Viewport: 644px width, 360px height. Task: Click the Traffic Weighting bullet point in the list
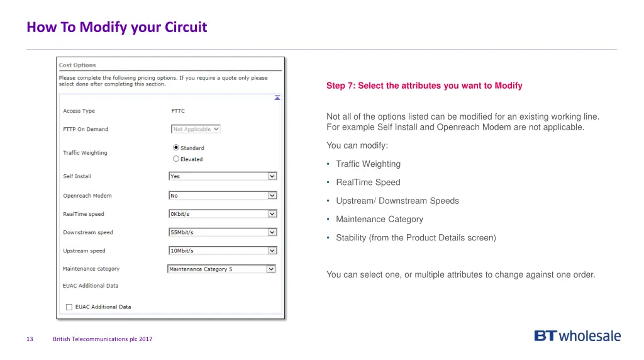click(x=368, y=164)
